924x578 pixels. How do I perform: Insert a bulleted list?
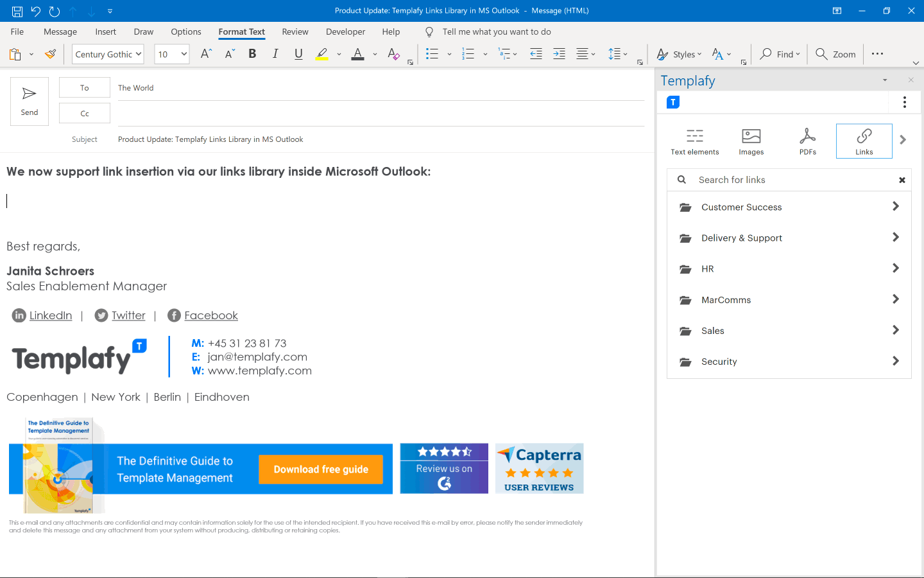[431, 54]
